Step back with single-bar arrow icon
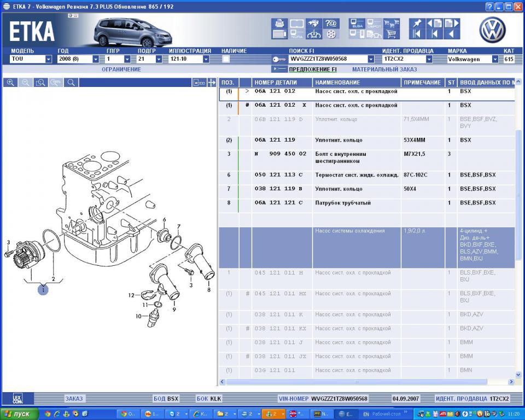The image size is (525, 420). [434, 34]
